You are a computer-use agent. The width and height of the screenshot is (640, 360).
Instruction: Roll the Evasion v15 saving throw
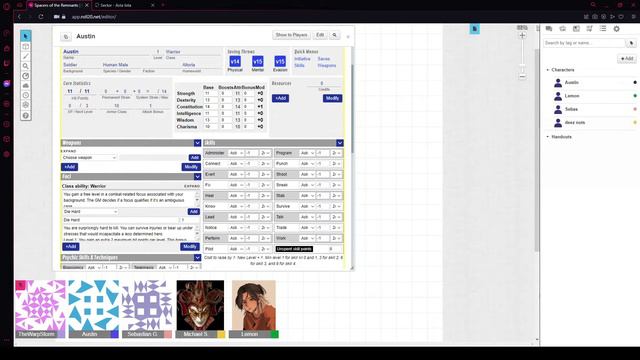pyautogui.click(x=280, y=62)
